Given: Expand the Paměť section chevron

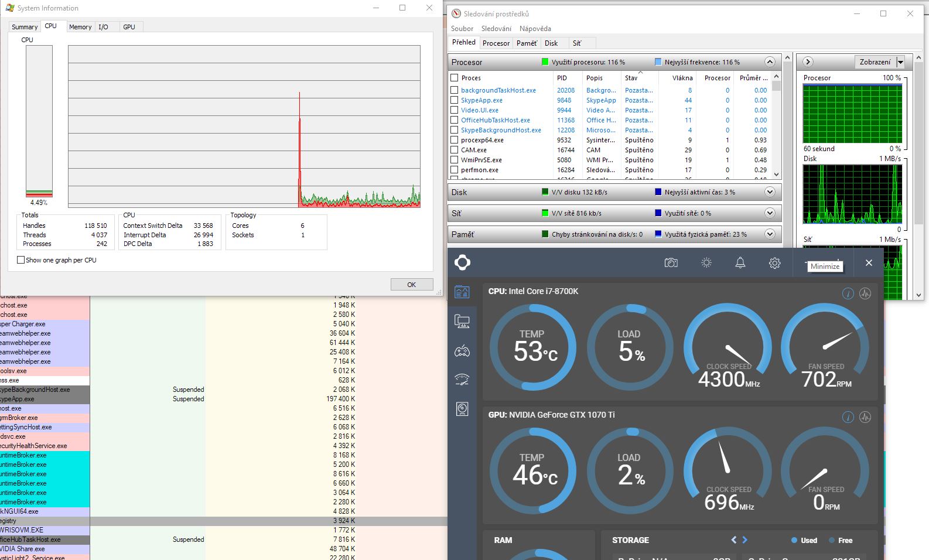Looking at the screenshot, I should click(x=770, y=234).
